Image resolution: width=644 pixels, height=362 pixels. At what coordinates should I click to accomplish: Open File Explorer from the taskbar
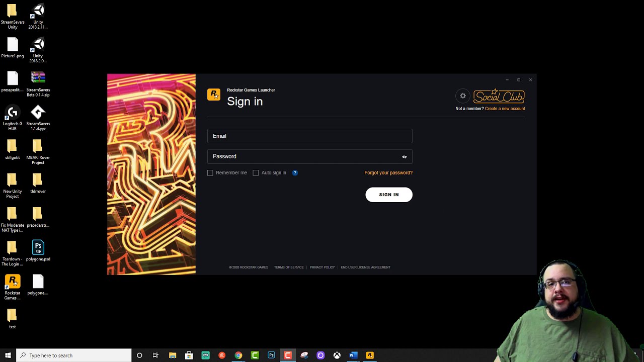[x=173, y=355]
